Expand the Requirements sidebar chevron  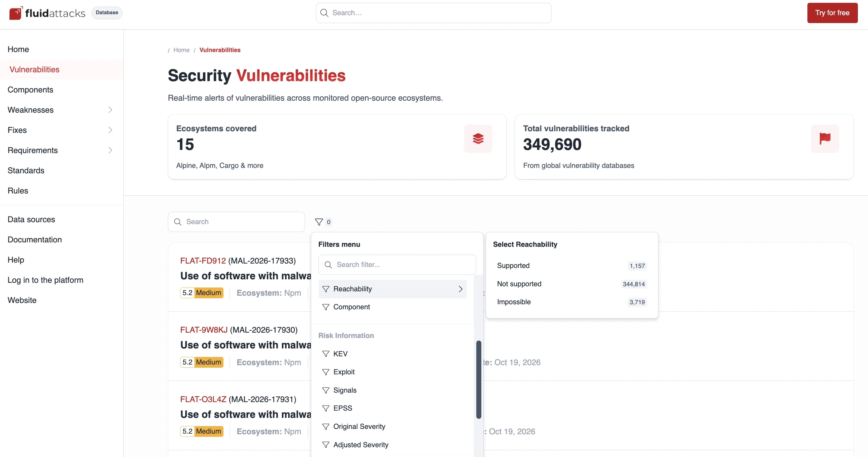point(110,150)
